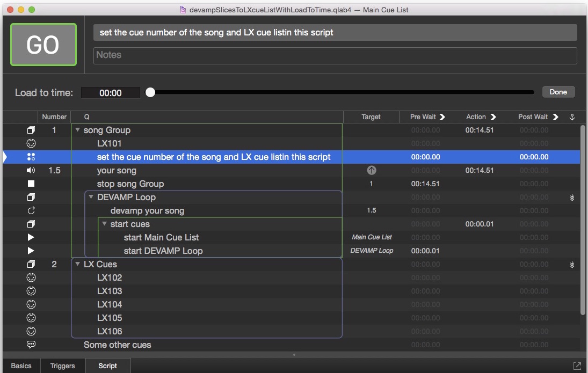Click the speaker icon for your song cue
Screen dimensions: 588x373
pyautogui.click(x=31, y=170)
